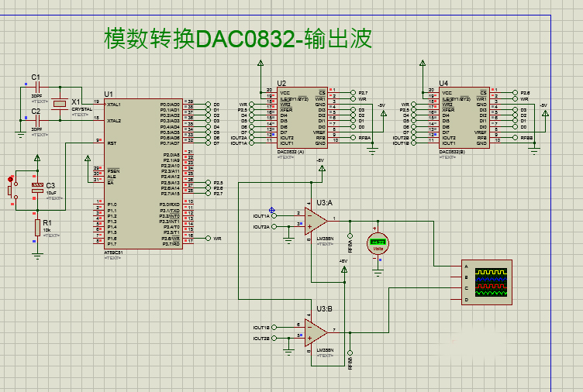
Task: Select resistor R1 symbol
Action: (x=37, y=228)
